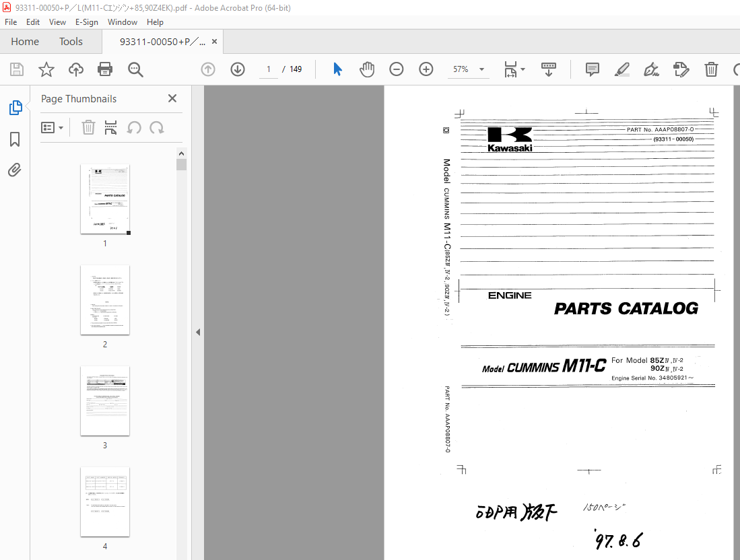Upload file to cloud icon

(75, 69)
